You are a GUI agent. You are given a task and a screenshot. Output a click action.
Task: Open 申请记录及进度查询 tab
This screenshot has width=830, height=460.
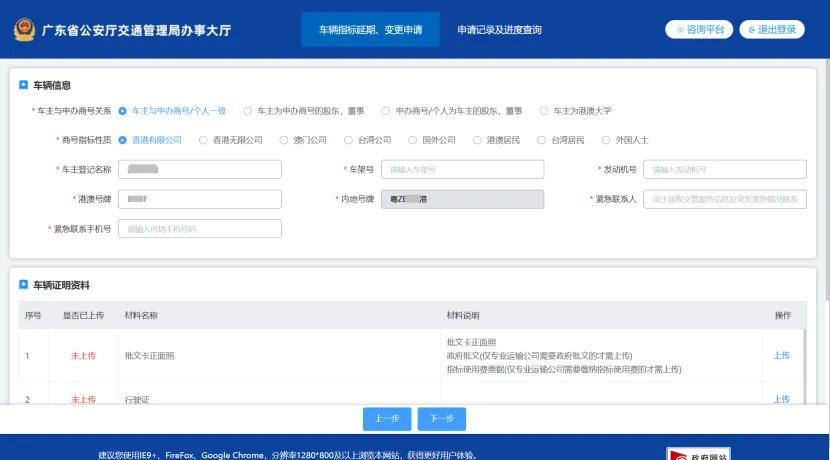point(499,30)
